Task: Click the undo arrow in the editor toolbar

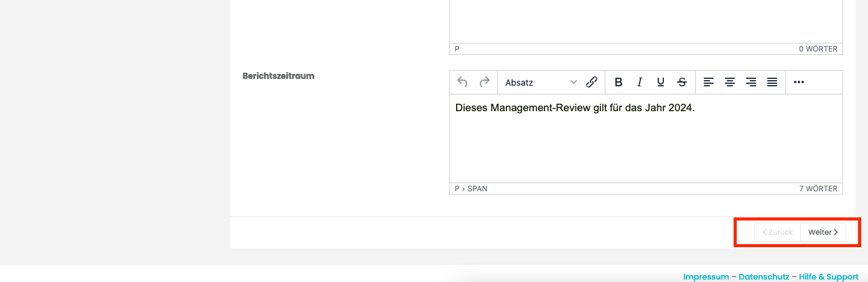Action: click(x=462, y=82)
